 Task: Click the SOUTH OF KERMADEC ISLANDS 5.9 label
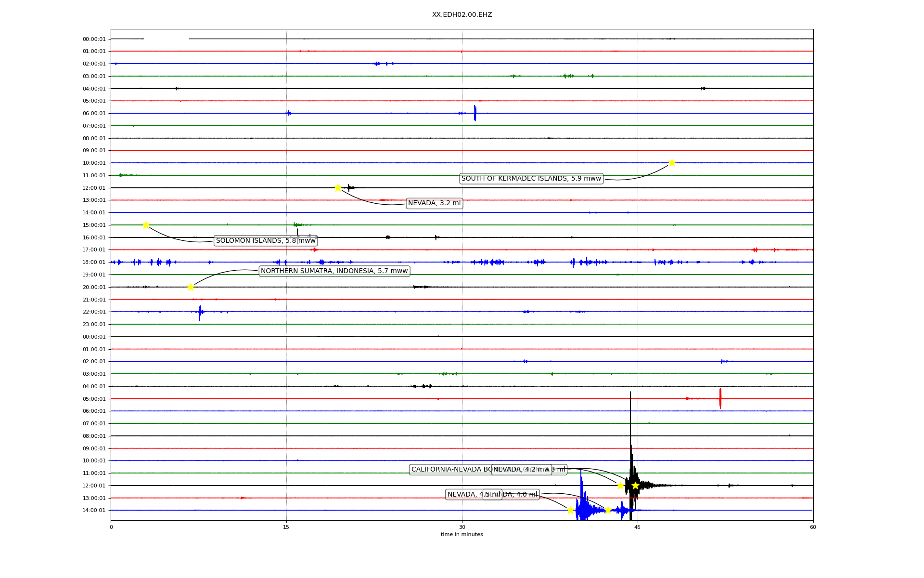pyautogui.click(x=531, y=179)
